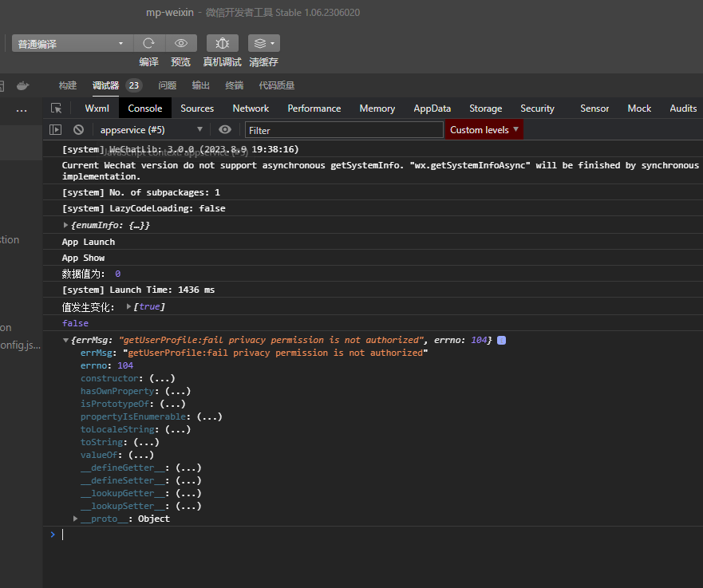
Task: Click the errno: 104 property row
Action: 107,365
